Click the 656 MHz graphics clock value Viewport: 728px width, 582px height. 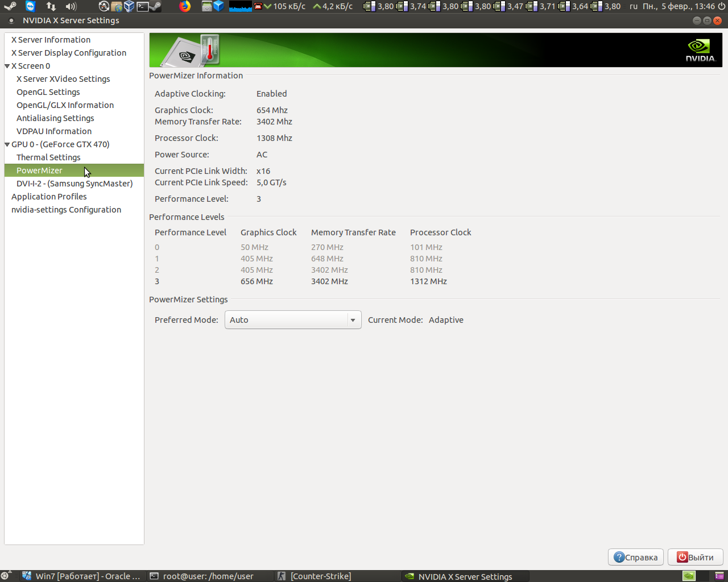pos(257,281)
